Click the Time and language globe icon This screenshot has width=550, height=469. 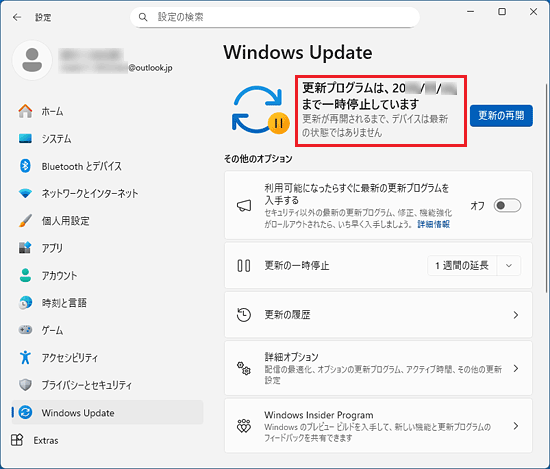coord(25,303)
